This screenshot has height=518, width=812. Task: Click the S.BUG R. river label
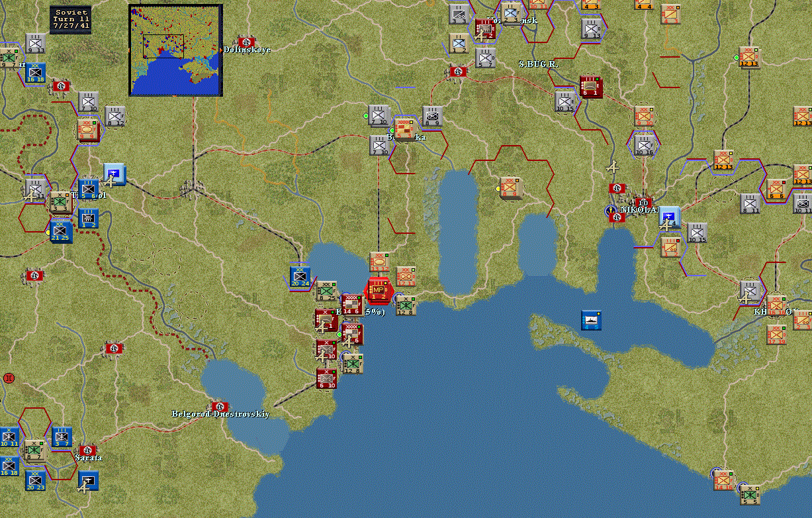[539, 64]
